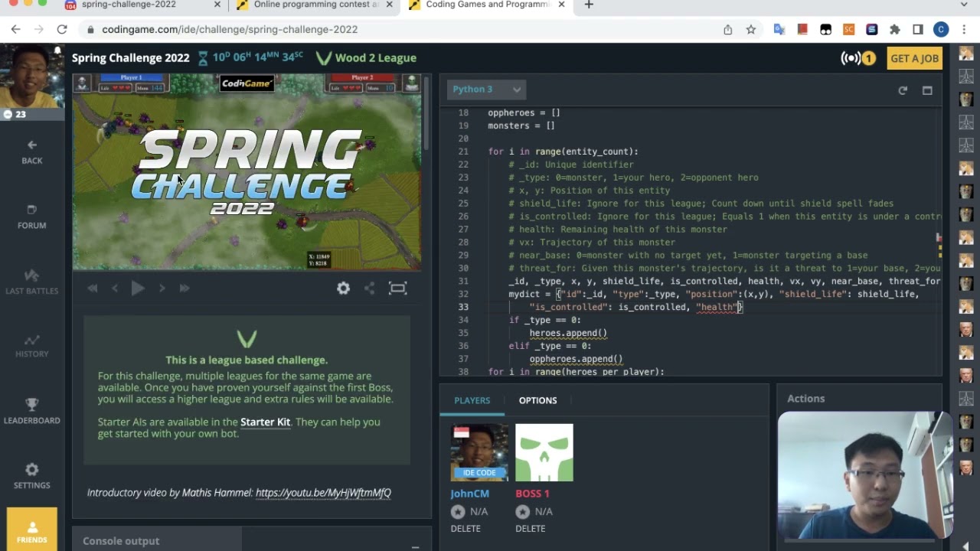
Task: Open the Chrome profile avatar
Action: [941, 30]
